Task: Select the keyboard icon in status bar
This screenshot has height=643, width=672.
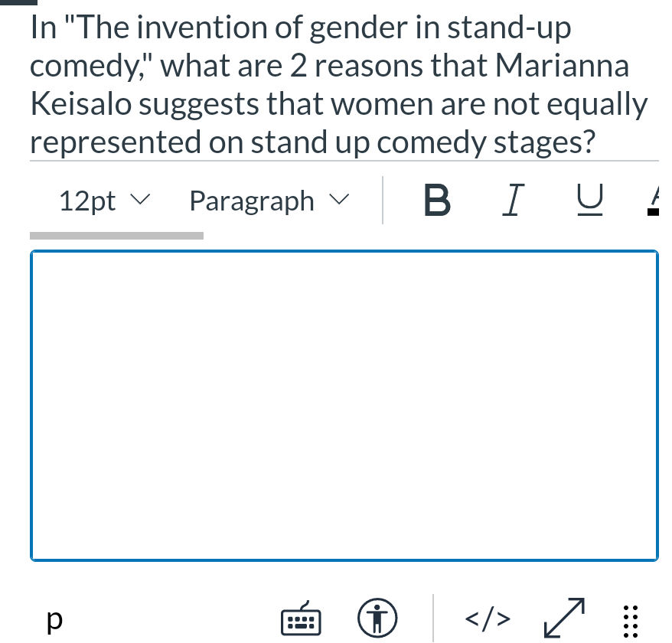Action: [300, 619]
